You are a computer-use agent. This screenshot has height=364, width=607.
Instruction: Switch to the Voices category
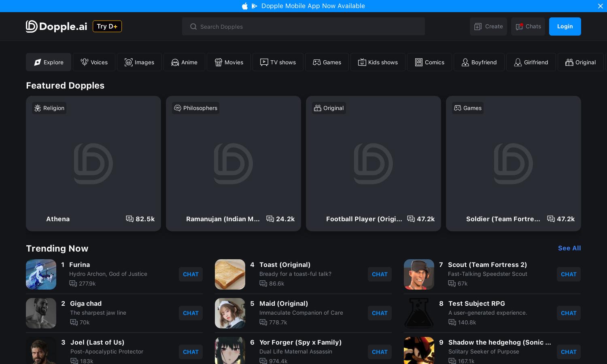(x=94, y=62)
